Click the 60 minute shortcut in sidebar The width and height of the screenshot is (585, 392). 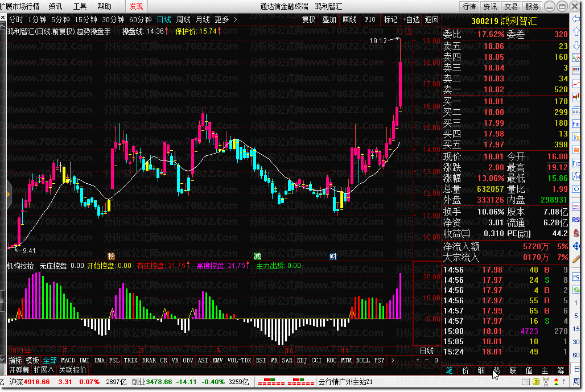point(576,354)
